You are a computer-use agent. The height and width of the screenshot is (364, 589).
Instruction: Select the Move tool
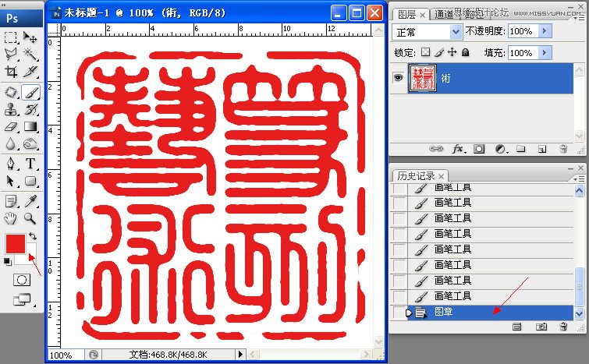pyautogui.click(x=30, y=37)
